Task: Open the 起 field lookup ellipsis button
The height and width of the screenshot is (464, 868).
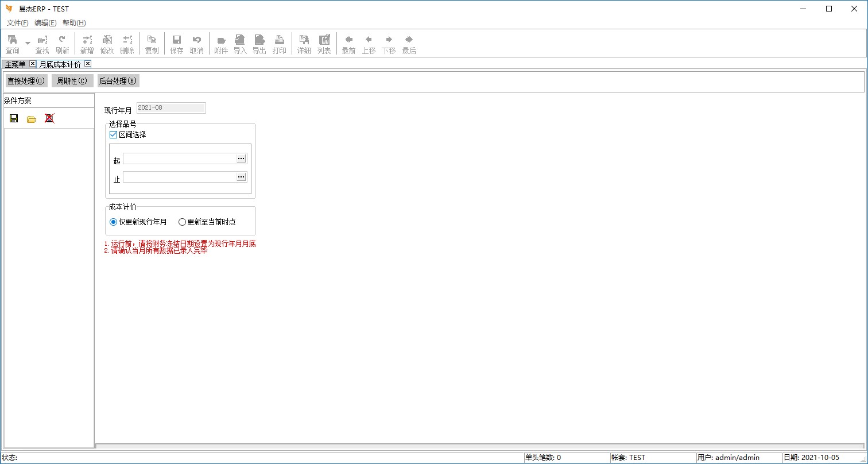Action: point(241,158)
